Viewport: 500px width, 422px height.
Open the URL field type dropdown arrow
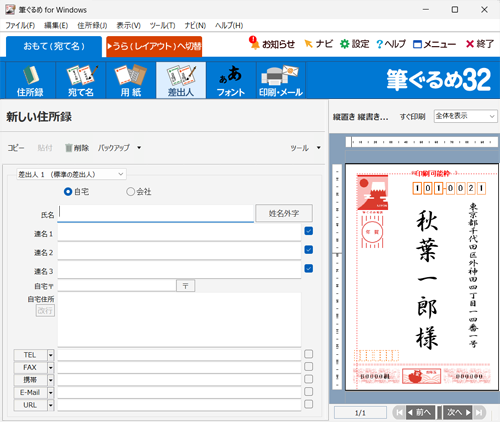click(x=51, y=405)
